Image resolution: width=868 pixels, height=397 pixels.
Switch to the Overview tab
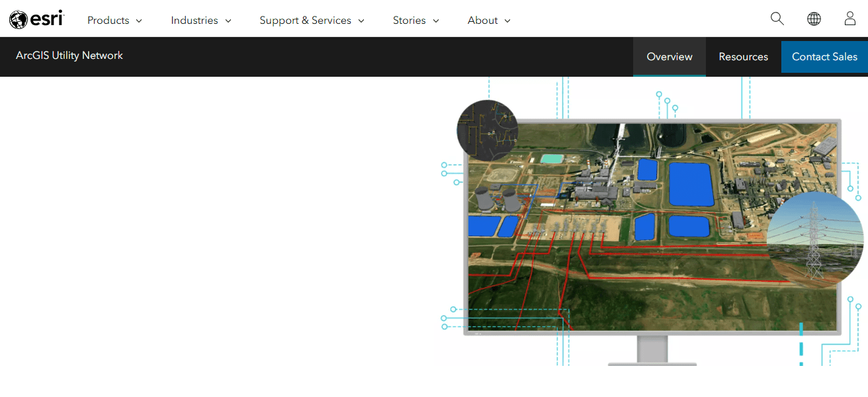pos(670,57)
